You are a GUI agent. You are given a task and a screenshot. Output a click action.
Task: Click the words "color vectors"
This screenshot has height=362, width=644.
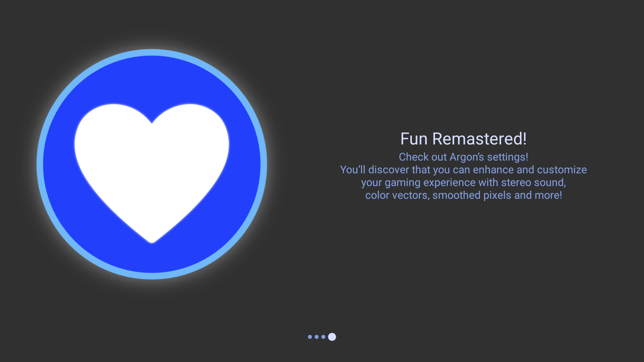397,195
